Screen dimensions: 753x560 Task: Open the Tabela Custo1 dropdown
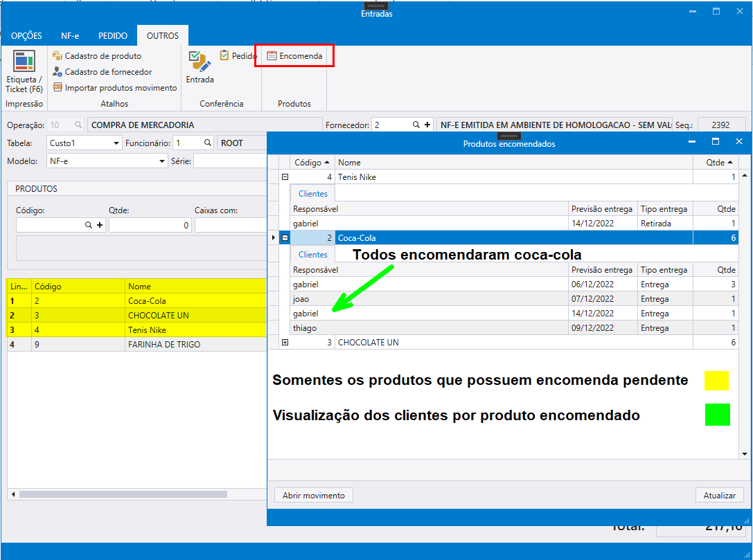coord(116,143)
